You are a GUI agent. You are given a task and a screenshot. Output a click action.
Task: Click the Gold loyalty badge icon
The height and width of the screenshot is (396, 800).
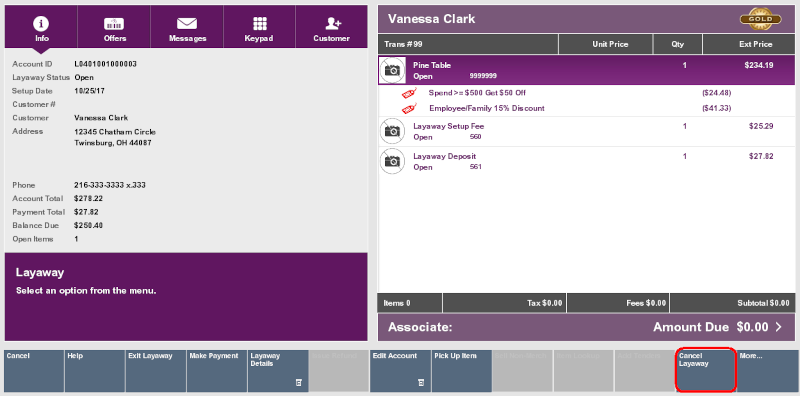[x=760, y=19]
